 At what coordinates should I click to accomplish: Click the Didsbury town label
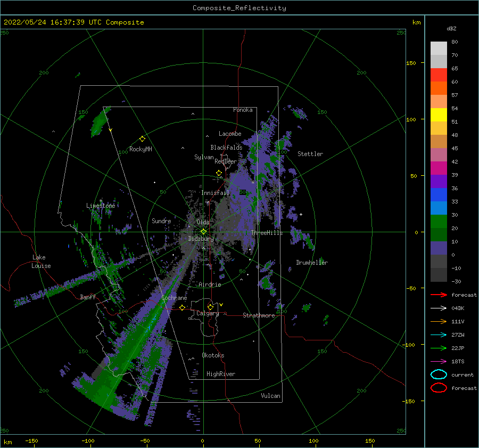coord(201,239)
